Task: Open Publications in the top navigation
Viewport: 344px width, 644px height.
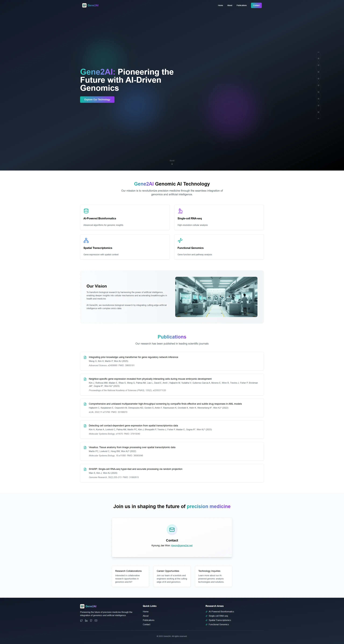Action: pos(242,5)
